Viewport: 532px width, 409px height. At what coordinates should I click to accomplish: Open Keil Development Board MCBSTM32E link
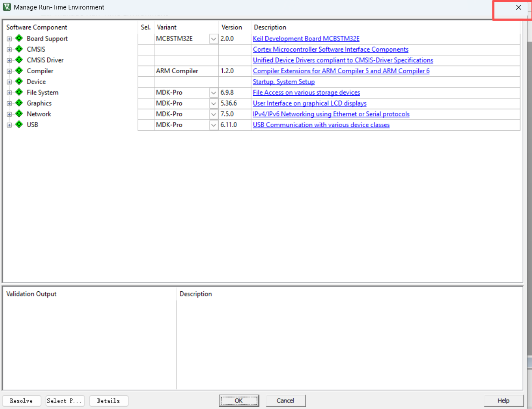[x=306, y=39]
